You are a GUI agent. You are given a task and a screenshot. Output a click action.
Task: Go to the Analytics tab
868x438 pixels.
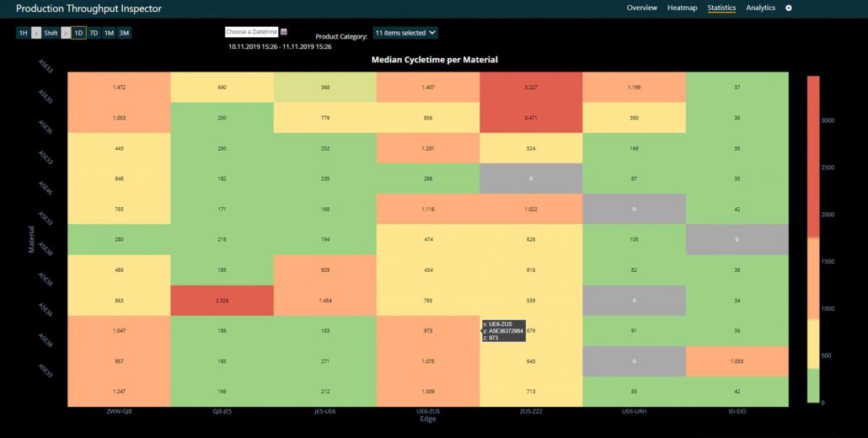point(761,8)
